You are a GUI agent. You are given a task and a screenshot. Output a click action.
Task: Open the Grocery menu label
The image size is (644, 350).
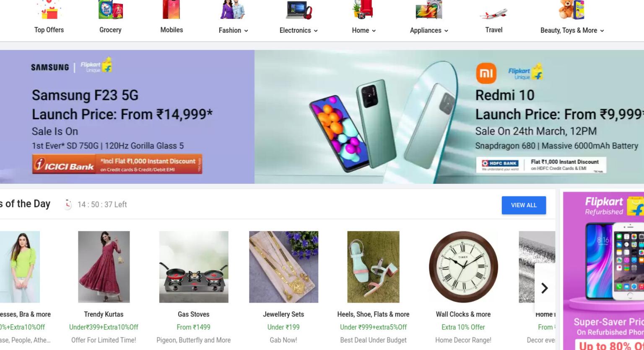pyautogui.click(x=110, y=30)
